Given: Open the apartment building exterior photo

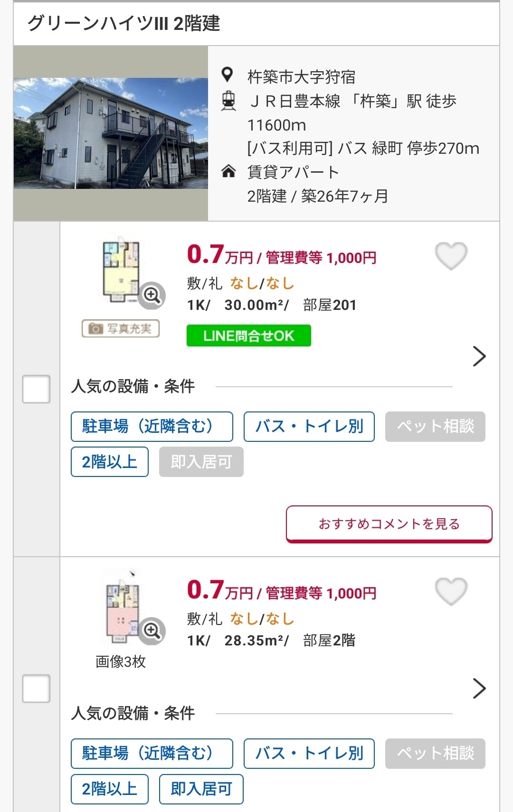Looking at the screenshot, I should point(111,133).
